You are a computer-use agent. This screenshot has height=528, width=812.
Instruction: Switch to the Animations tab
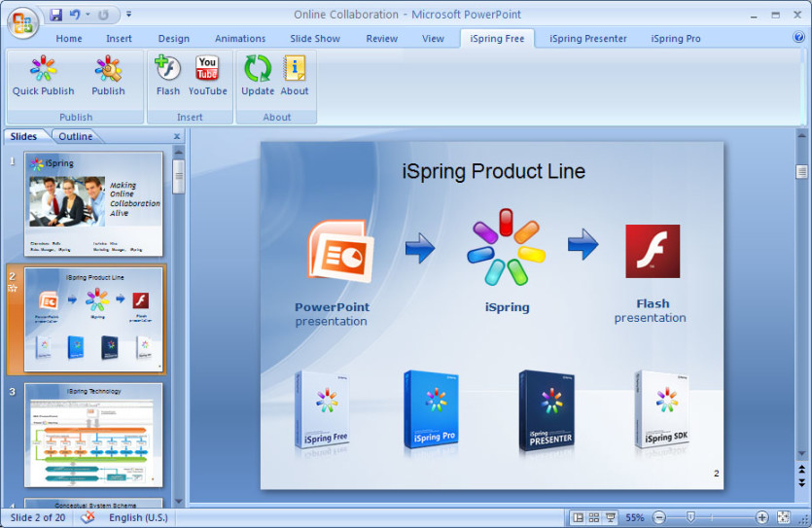click(x=240, y=38)
